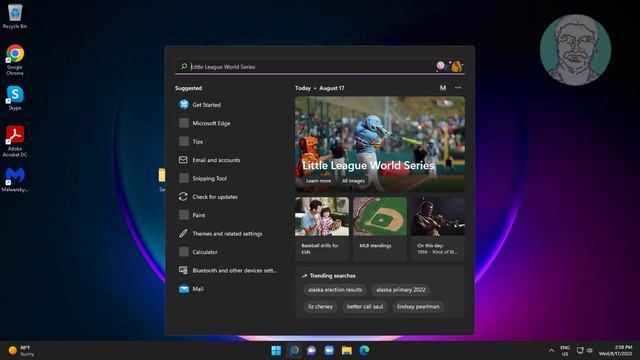This screenshot has width=640, height=360.
Task: Open the sunny weather widget
Action: pyautogui.click(x=21, y=351)
